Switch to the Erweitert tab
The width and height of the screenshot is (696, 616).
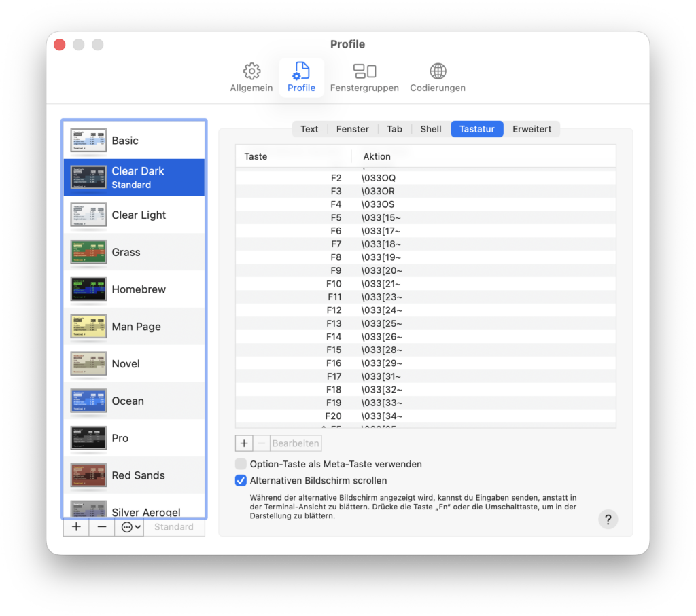click(532, 129)
